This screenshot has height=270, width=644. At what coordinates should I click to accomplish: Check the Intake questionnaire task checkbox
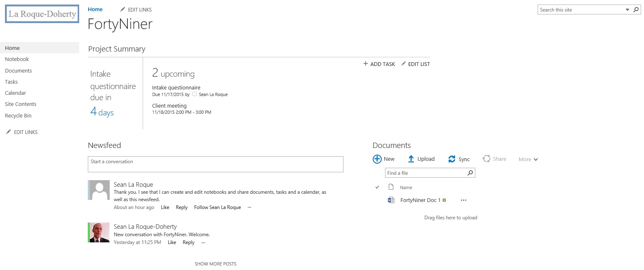[x=195, y=94]
